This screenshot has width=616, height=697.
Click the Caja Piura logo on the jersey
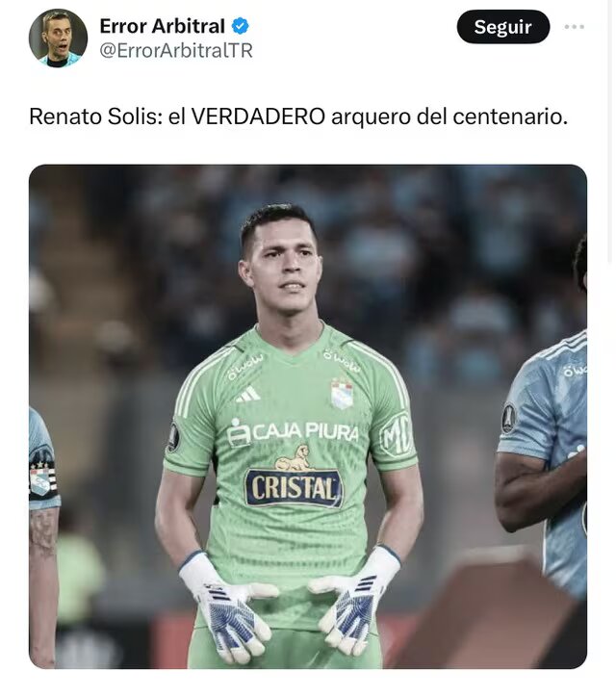coord(293,432)
